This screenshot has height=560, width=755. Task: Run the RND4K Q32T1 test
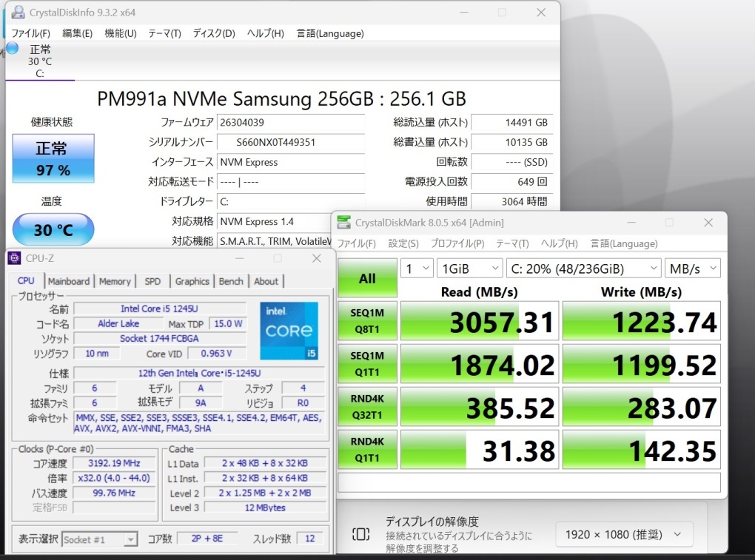[x=367, y=407]
